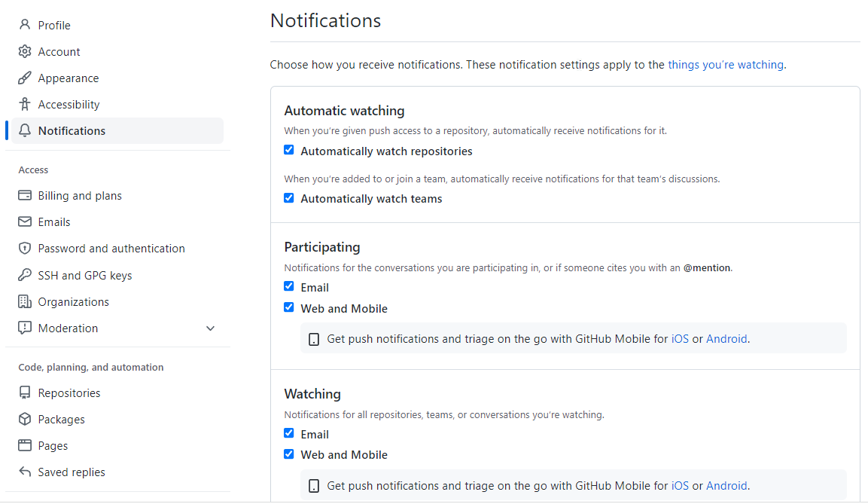This screenshot has width=868, height=504.
Task: Click the Android link under Watching
Action: click(726, 485)
